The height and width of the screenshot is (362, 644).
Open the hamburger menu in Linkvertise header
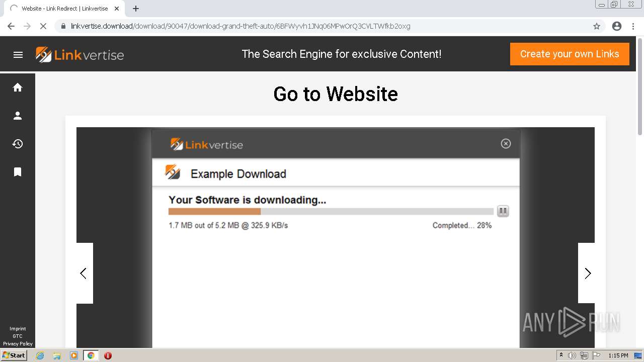coord(18,55)
